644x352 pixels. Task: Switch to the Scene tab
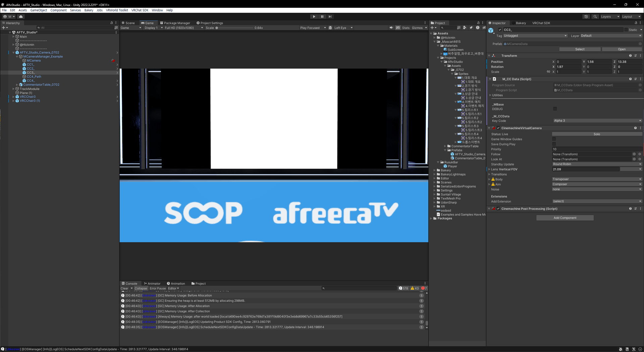coord(128,23)
